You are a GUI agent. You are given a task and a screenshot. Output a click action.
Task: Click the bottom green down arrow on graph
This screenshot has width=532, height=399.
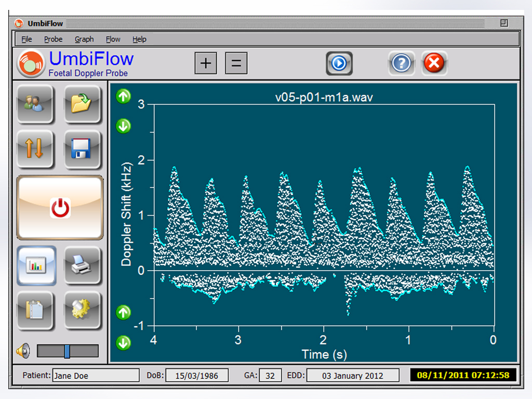124,342
